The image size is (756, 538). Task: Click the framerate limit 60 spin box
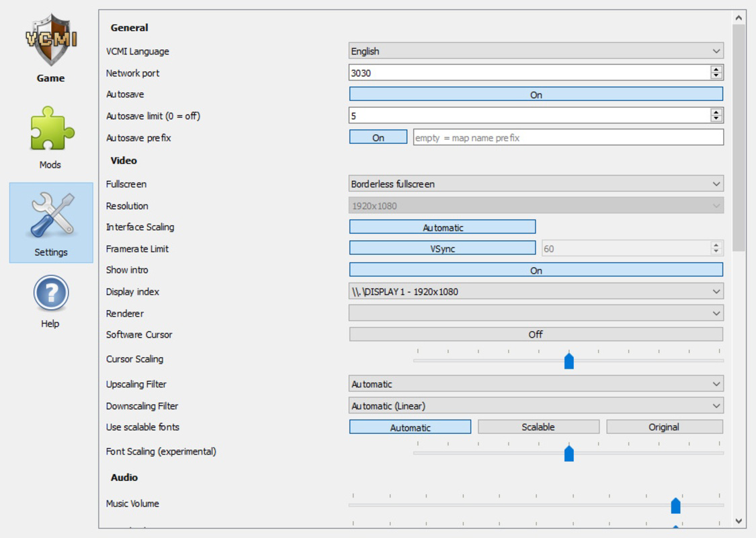tap(632, 249)
